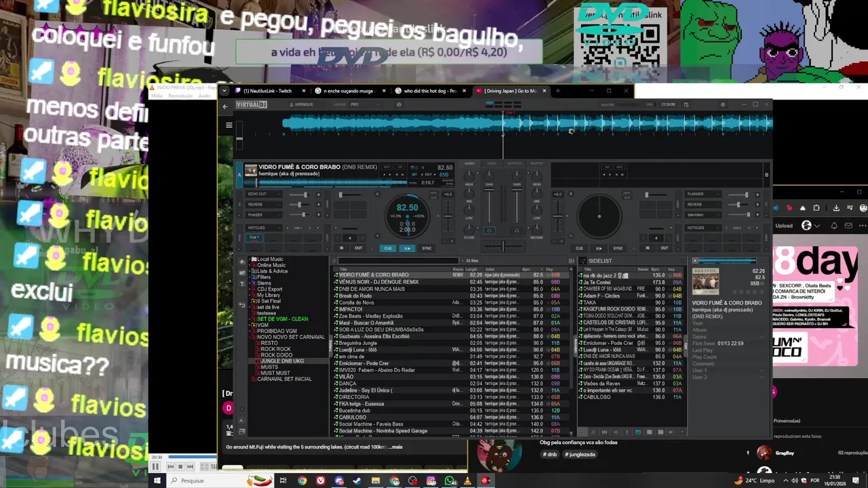Select track 'Break do Rodo' in list
The image size is (868, 488).
[x=355, y=296]
